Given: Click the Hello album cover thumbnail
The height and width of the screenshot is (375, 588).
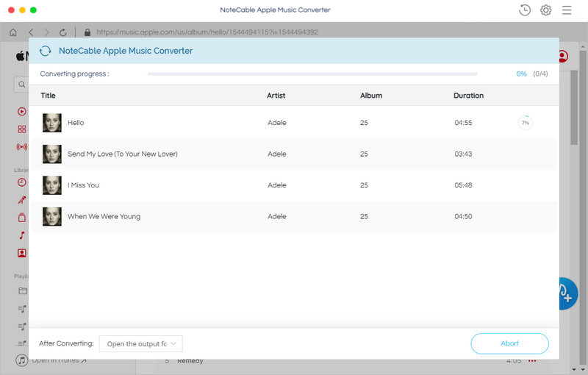Looking at the screenshot, I should click(51, 123).
